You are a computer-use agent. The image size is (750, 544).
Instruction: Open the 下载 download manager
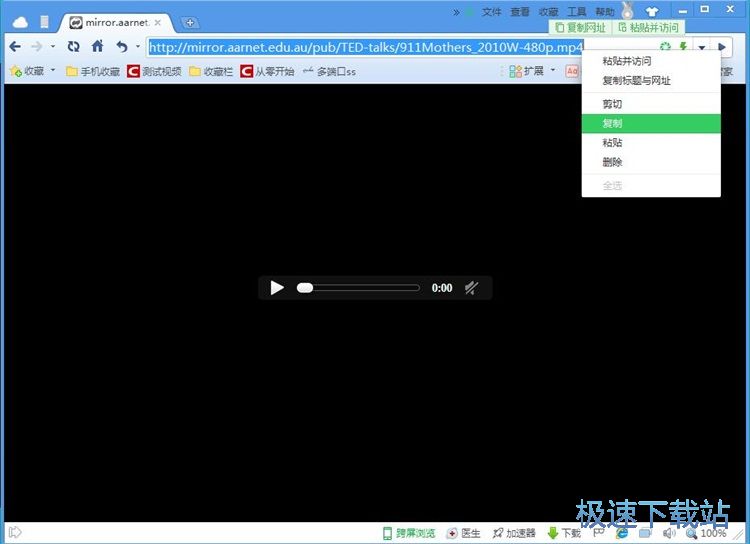pyautogui.click(x=564, y=533)
